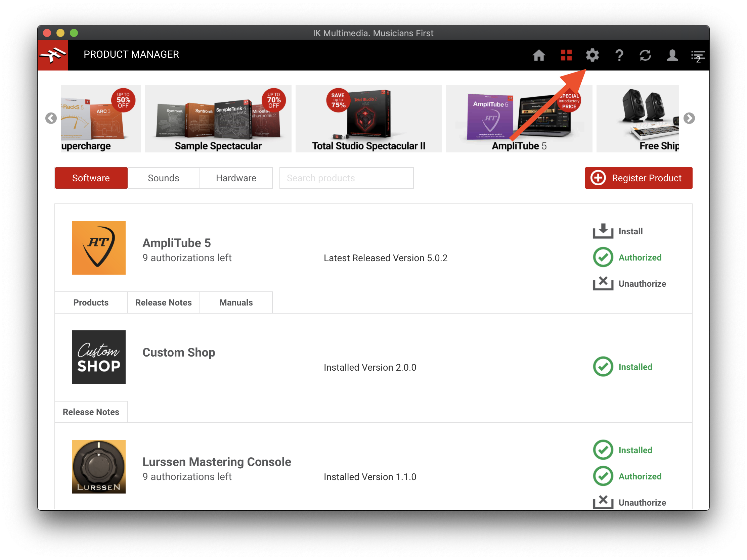
Task: Click Register Product button
Action: pos(639,178)
